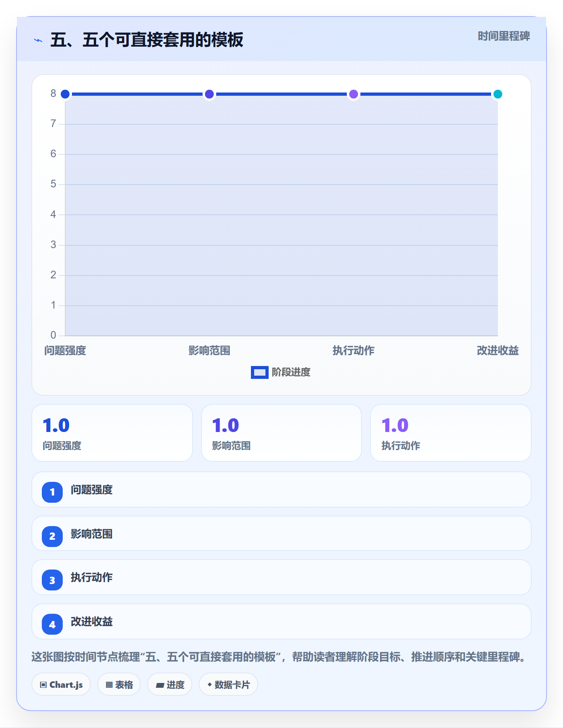Image resolution: width=563 pixels, height=728 pixels.
Task: Click the 问题强度 x-axis label
Action: click(x=65, y=351)
